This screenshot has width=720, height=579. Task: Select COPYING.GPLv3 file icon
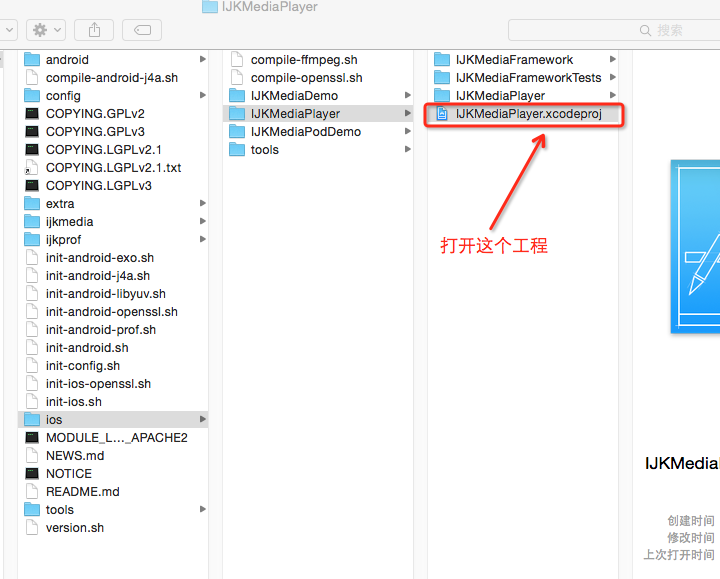tap(32, 131)
